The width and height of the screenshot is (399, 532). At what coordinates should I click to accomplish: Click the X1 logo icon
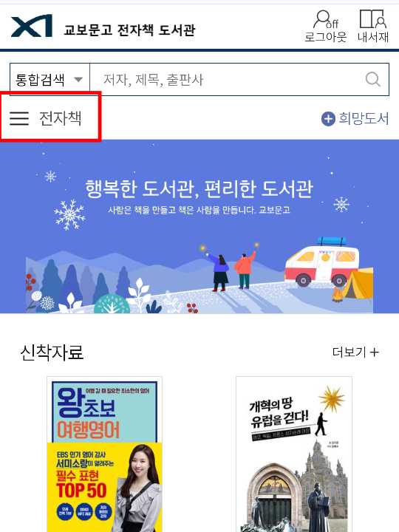coord(32,26)
